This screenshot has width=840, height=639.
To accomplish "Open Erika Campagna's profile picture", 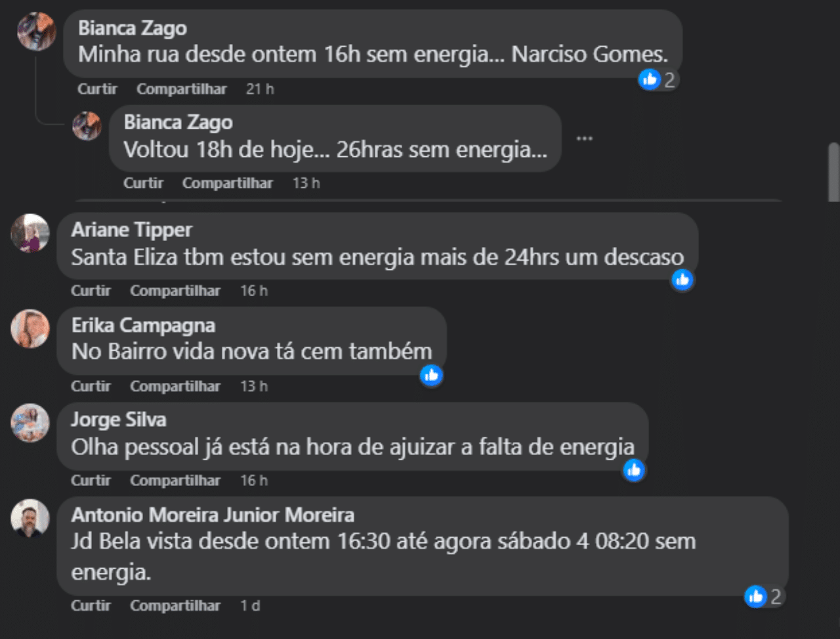I will coord(30,328).
